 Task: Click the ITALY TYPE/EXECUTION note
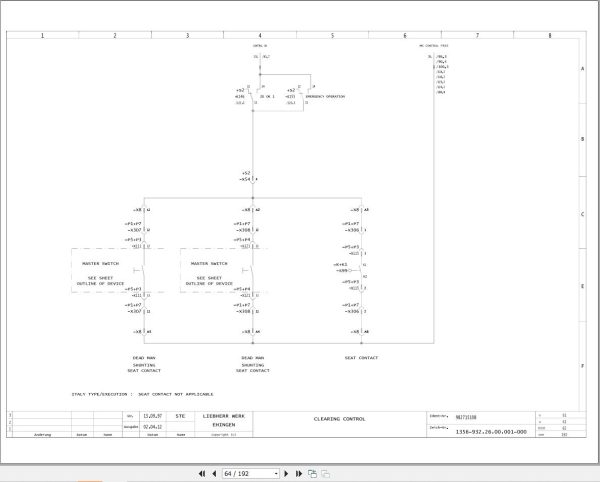[x=142, y=394]
